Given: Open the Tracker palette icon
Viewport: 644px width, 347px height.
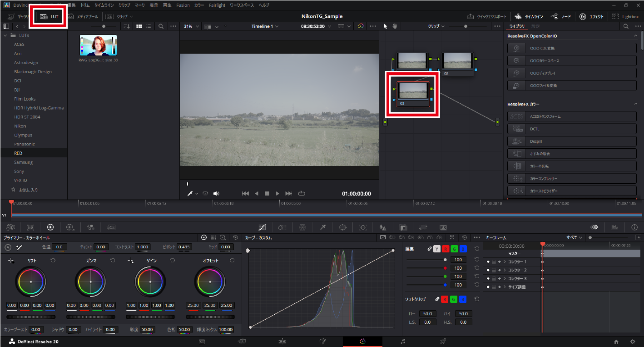Looking at the screenshot, I should pyautogui.click(x=363, y=227).
